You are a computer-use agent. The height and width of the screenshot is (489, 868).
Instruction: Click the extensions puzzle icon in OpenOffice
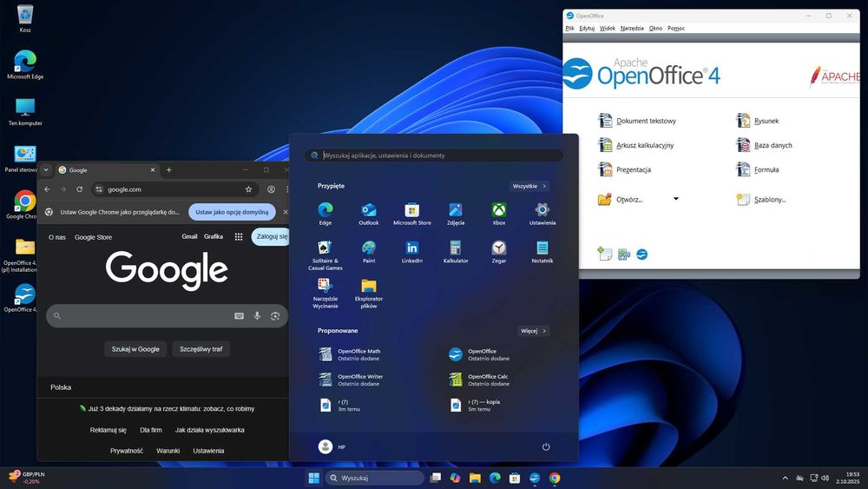pos(624,254)
